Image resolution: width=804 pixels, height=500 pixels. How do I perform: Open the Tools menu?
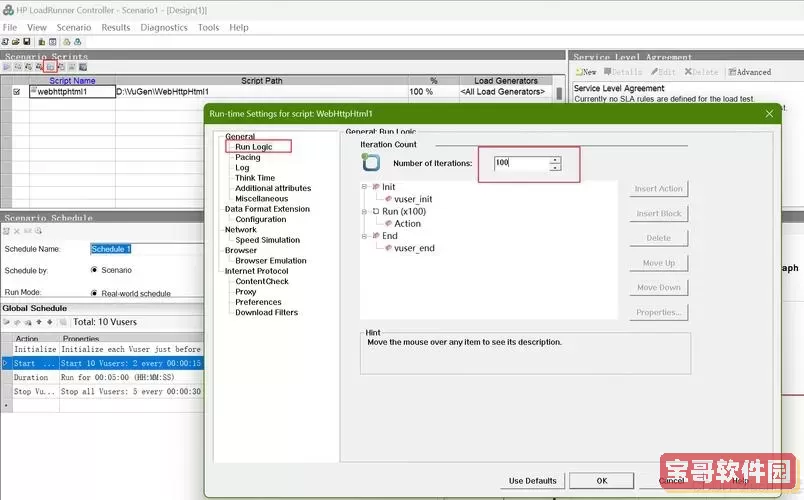coord(208,27)
